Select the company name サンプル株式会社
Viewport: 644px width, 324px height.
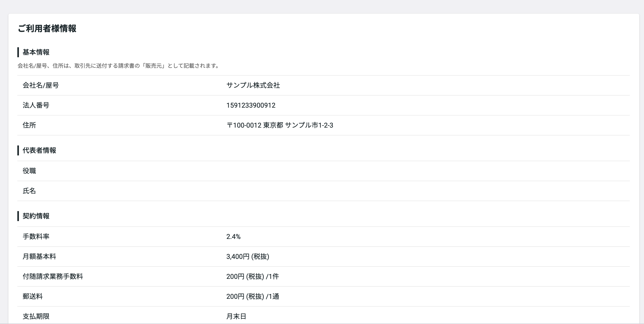[253, 85]
